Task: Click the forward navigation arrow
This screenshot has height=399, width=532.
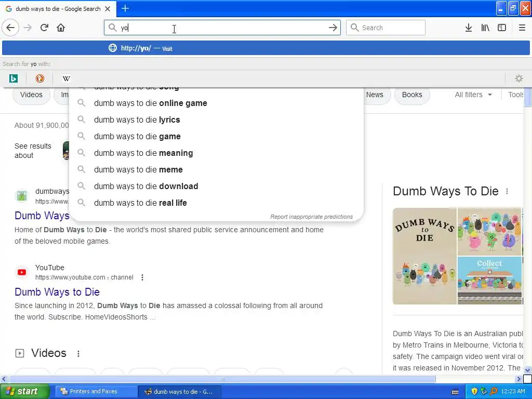Action: tap(28, 28)
